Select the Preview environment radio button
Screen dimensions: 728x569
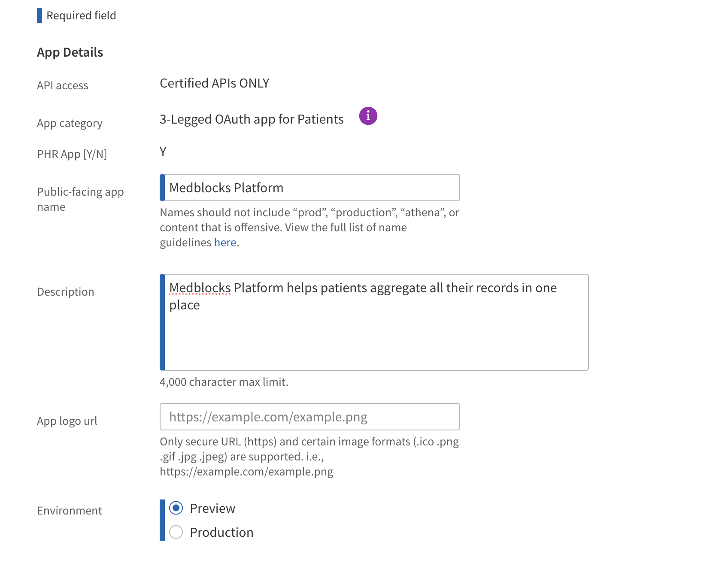tap(176, 508)
